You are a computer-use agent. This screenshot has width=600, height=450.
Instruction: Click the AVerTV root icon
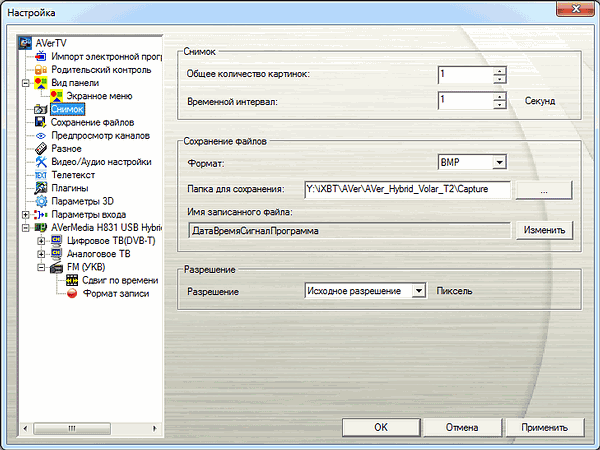(26, 43)
